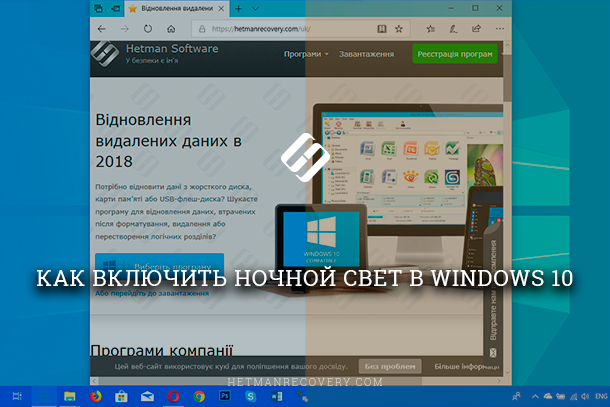Launch Firefox from the taskbar

click(x=95, y=396)
